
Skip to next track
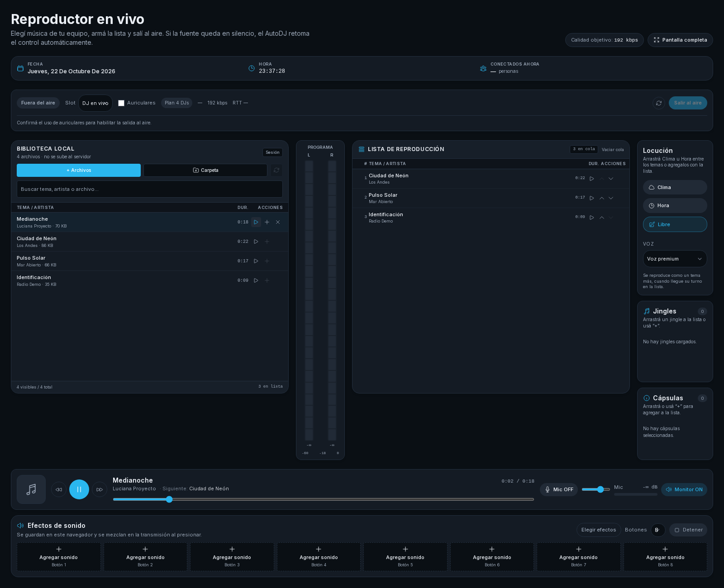pyautogui.click(x=100, y=489)
